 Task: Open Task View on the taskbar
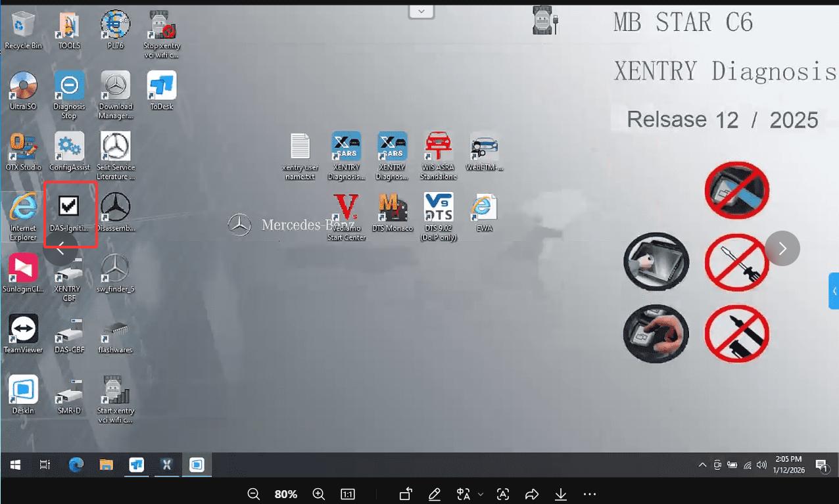(x=45, y=465)
